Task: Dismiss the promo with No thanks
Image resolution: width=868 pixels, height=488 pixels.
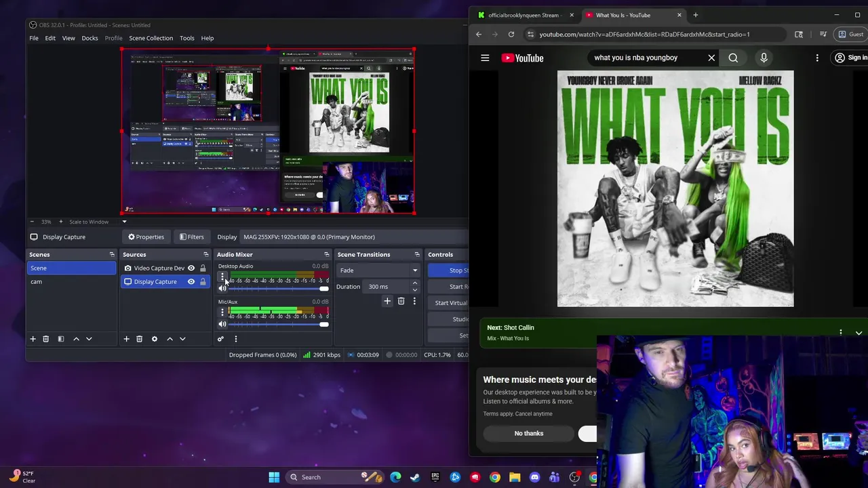Action: 528,433
